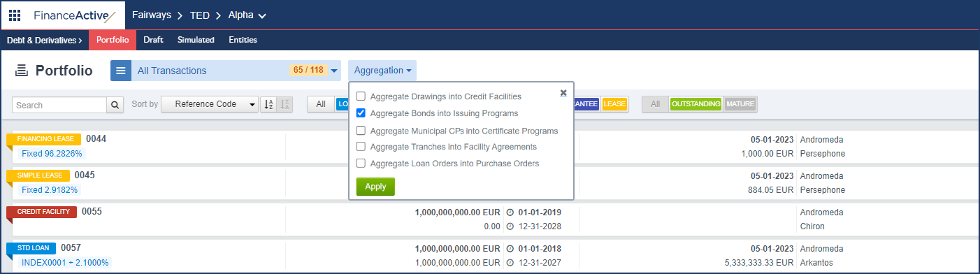Click the CREDIT FACILITY tag on 0055
This screenshot has width=980, height=274.
click(x=42, y=212)
